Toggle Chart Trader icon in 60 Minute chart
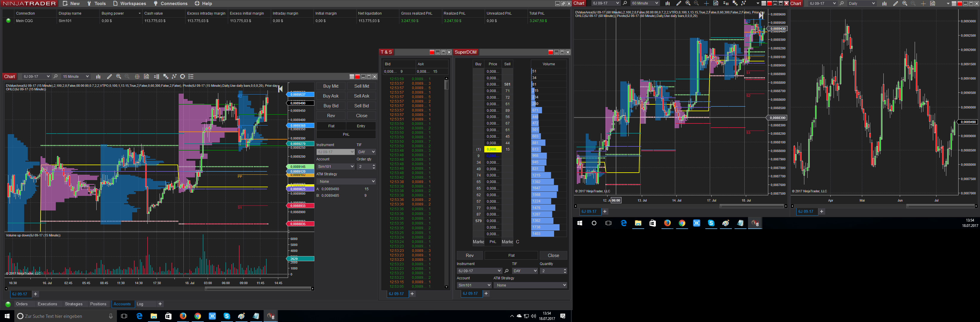 726,3
